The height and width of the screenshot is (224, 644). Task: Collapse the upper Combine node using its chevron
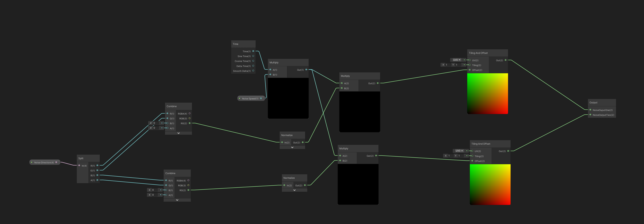(178, 133)
